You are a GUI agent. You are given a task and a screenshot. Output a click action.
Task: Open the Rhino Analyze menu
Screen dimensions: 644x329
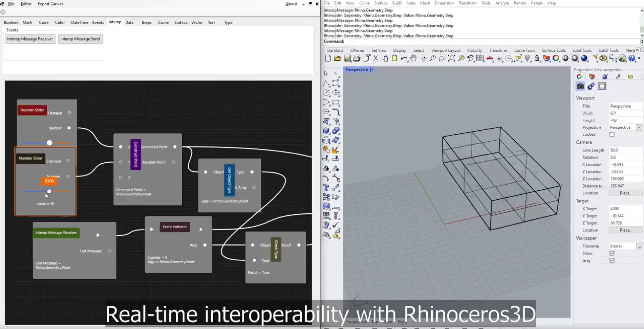click(x=502, y=3)
